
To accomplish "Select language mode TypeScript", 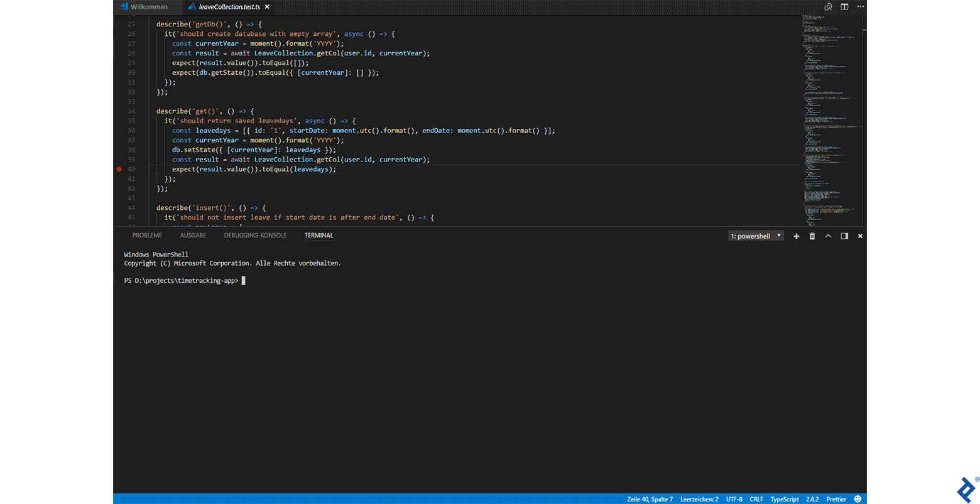I will click(x=785, y=499).
